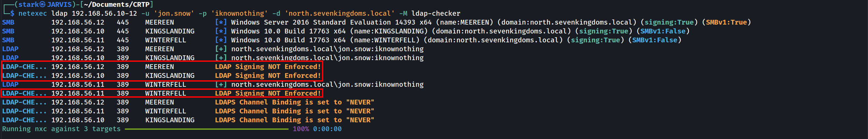The height and width of the screenshot is (139, 868).
Task: Click the ~/Documents/CRTP path in the prompt
Action: pyautogui.click(x=117, y=4)
